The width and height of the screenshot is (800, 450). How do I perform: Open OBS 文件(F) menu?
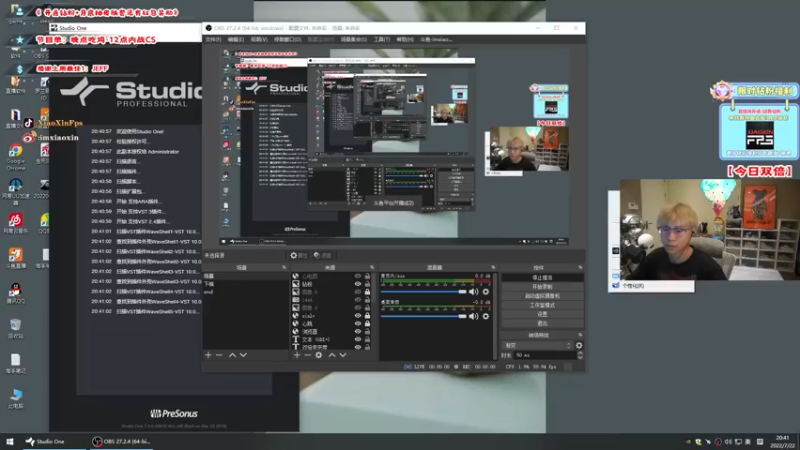coord(213,39)
